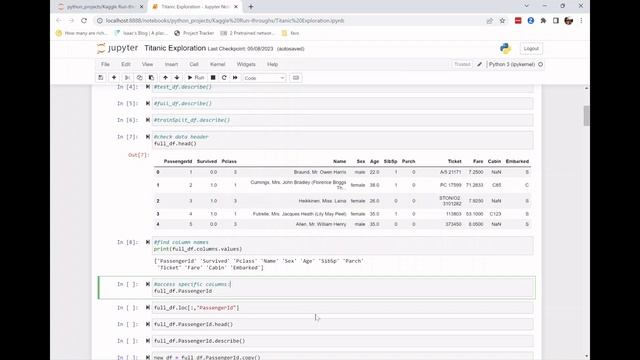
Task: Open the Extensions puzzle icon
Action: [543, 21]
